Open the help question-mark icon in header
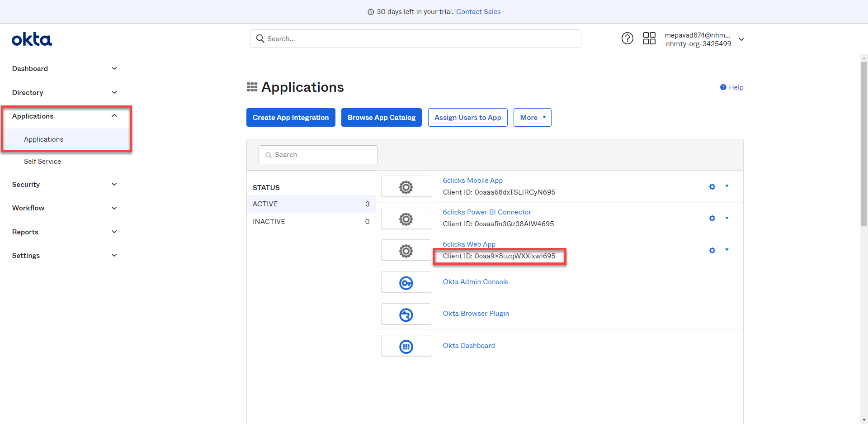868x424 pixels. [627, 38]
